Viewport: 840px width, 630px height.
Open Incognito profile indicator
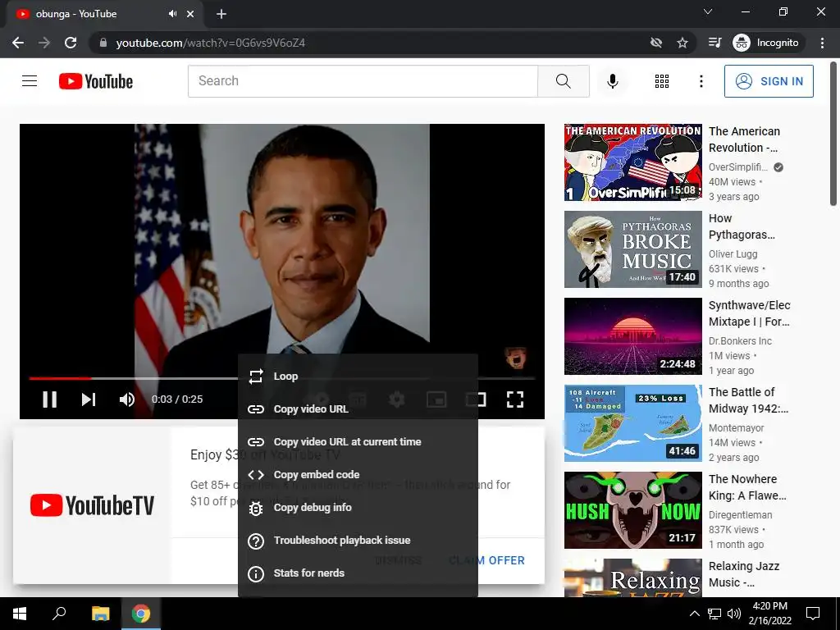tap(767, 43)
